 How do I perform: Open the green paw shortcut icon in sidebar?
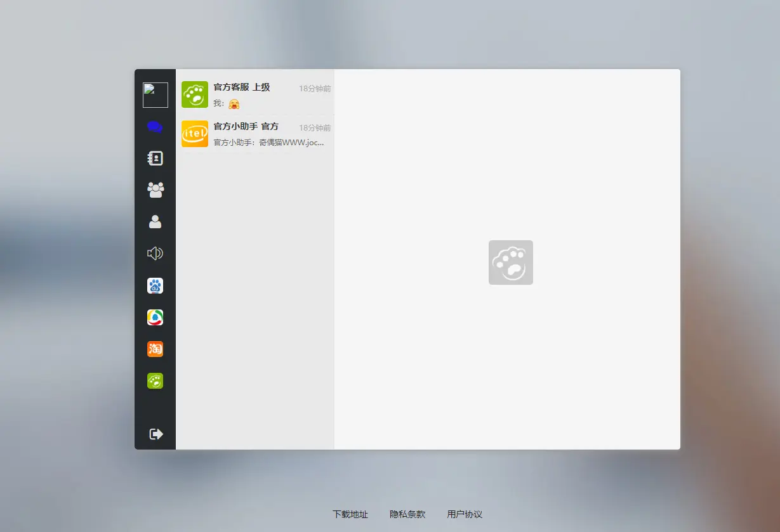[x=155, y=380]
